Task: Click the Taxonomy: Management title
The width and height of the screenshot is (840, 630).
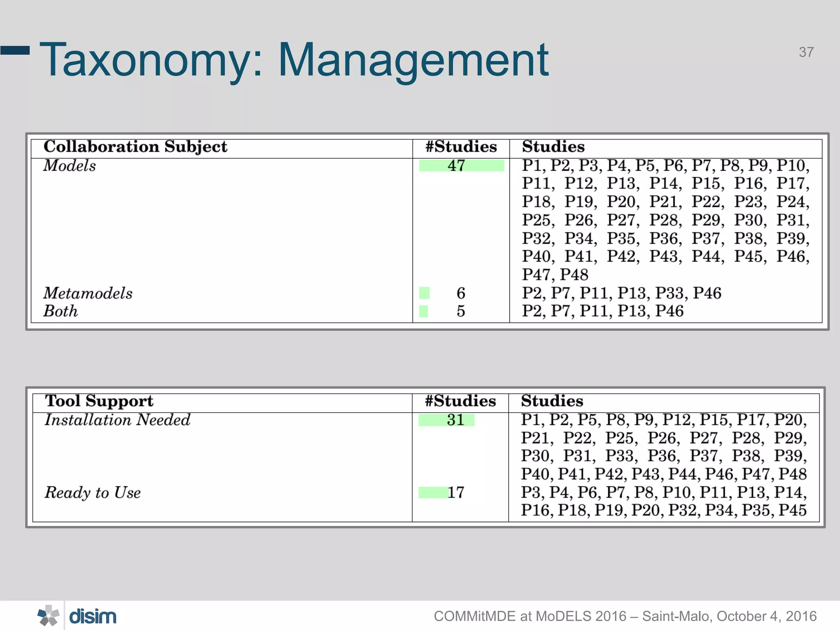Action: pyautogui.click(x=294, y=60)
